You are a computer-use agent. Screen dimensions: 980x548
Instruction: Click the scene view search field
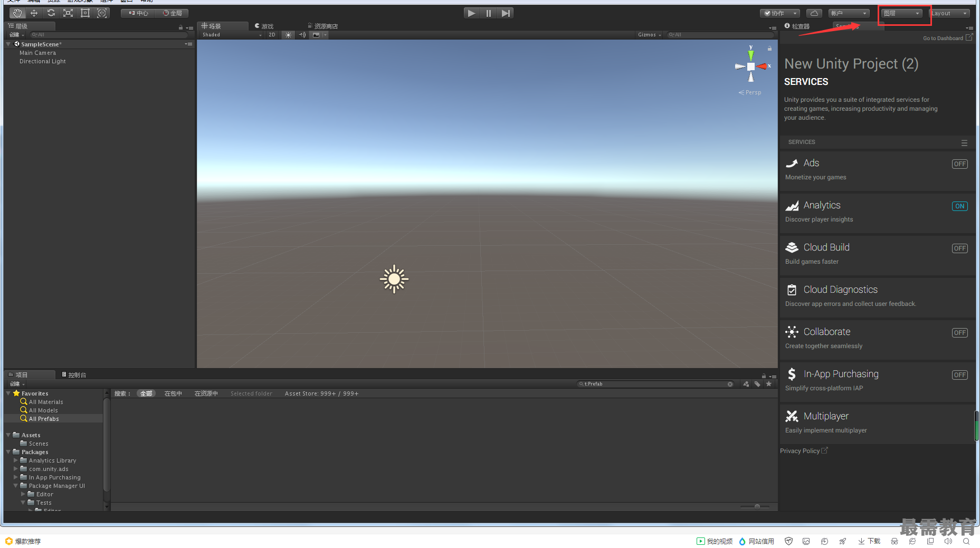click(x=720, y=35)
